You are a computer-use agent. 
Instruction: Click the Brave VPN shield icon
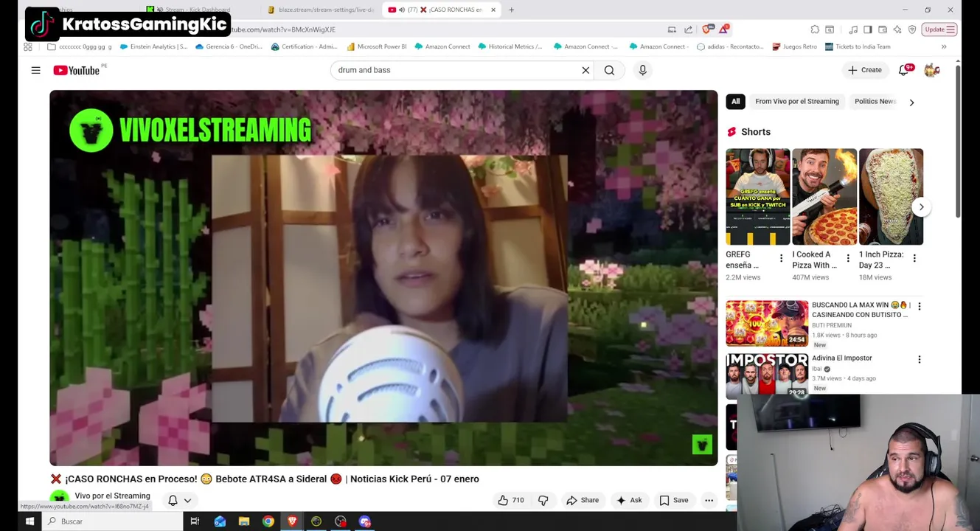click(912, 29)
